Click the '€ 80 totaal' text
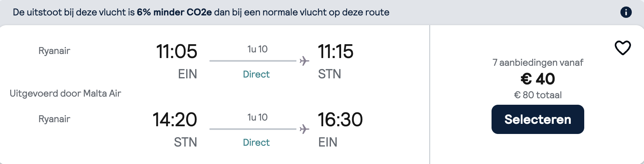644x164 pixels. click(x=537, y=95)
